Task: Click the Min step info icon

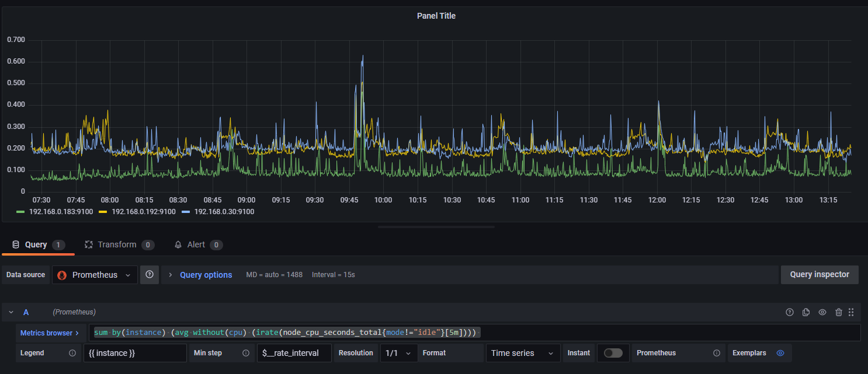Action: point(246,353)
